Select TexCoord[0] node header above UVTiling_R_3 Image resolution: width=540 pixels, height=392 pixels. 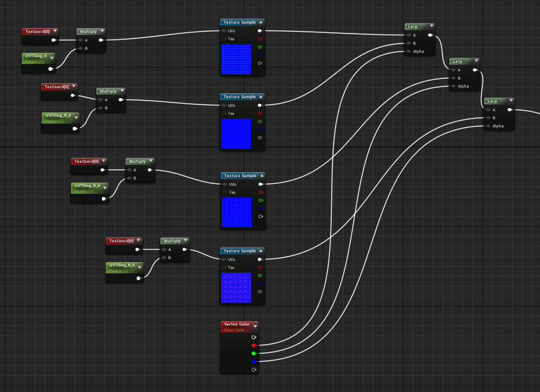click(x=59, y=87)
